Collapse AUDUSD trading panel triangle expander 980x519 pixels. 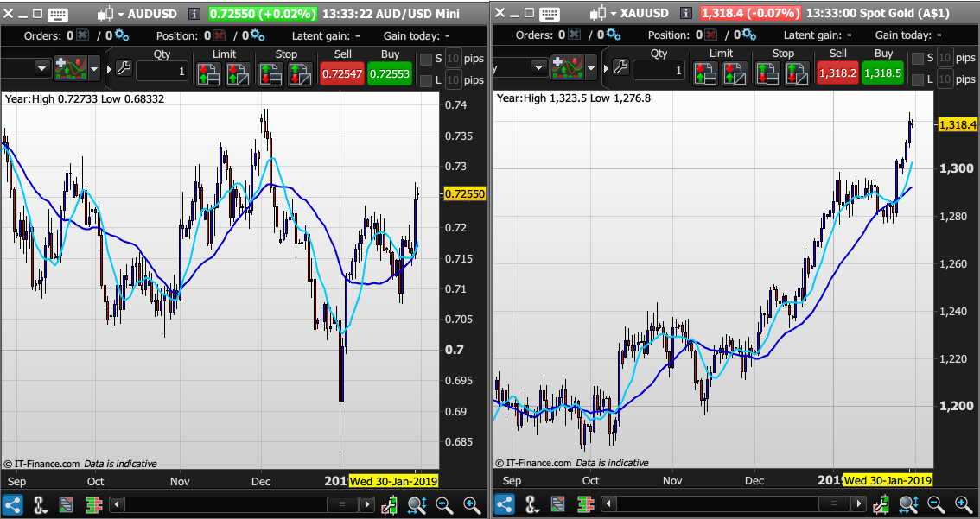[x=109, y=68]
